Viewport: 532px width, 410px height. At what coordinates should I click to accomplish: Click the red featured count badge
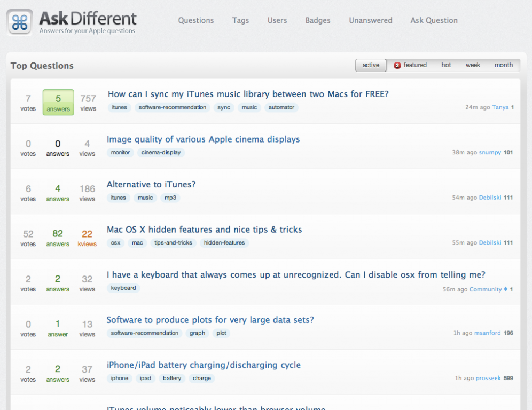click(x=397, y=66)
